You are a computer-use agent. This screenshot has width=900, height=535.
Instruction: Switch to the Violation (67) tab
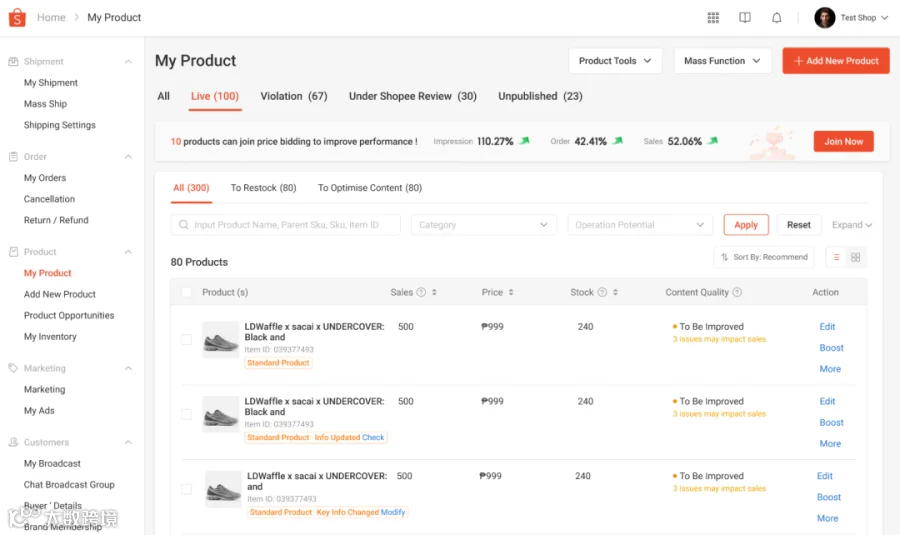(294, 96)
